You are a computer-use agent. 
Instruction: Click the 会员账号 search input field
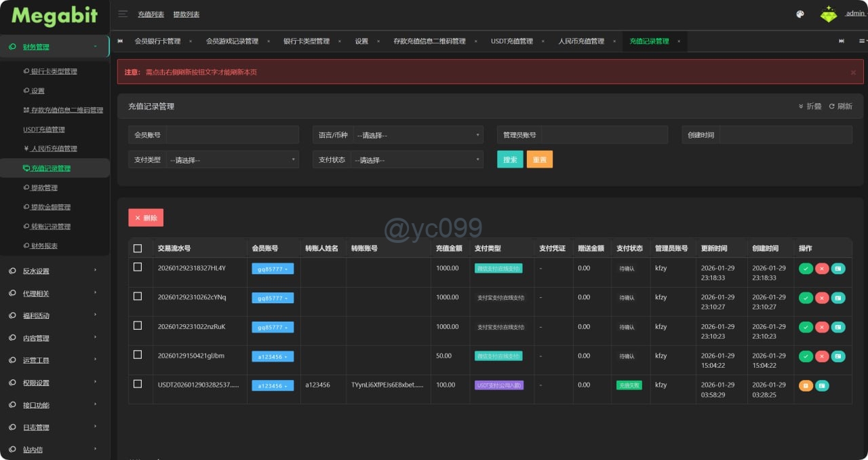[232, 135]
